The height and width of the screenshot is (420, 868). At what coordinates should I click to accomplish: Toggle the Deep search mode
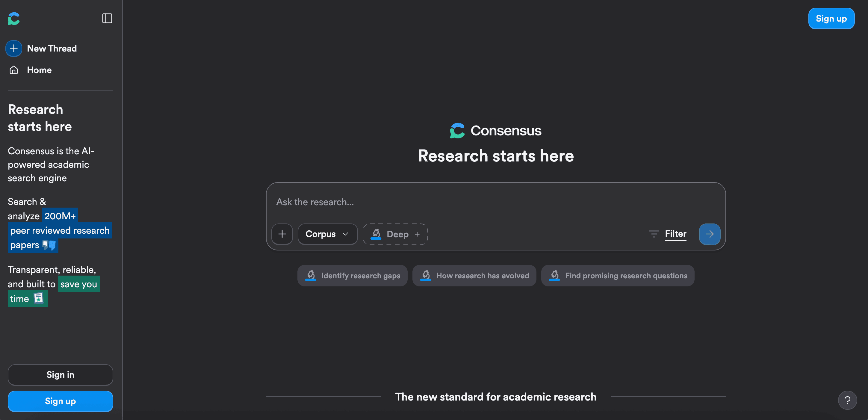[395, 234]
